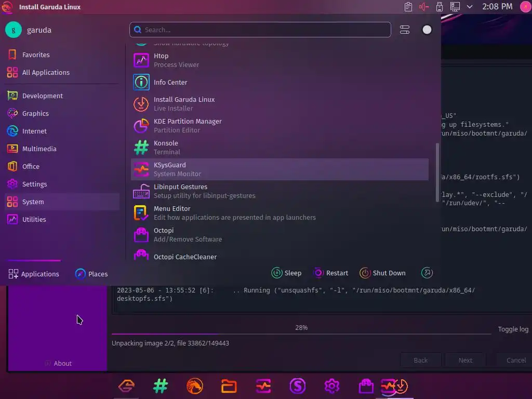The image size is (532, 399).
Task: Switch to the Places tab
Action: coord(91,273)
